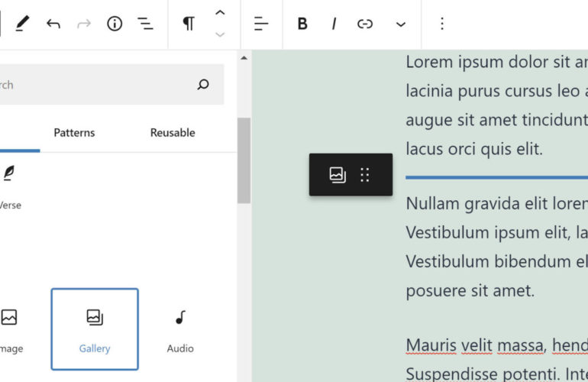Switch to the Patterns tab
588x382 pixels.
coord(74,132)
